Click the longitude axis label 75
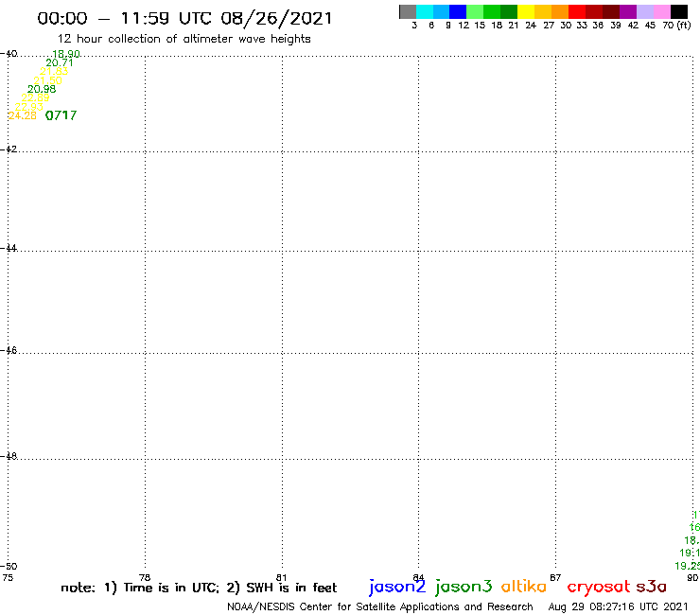 8,578
